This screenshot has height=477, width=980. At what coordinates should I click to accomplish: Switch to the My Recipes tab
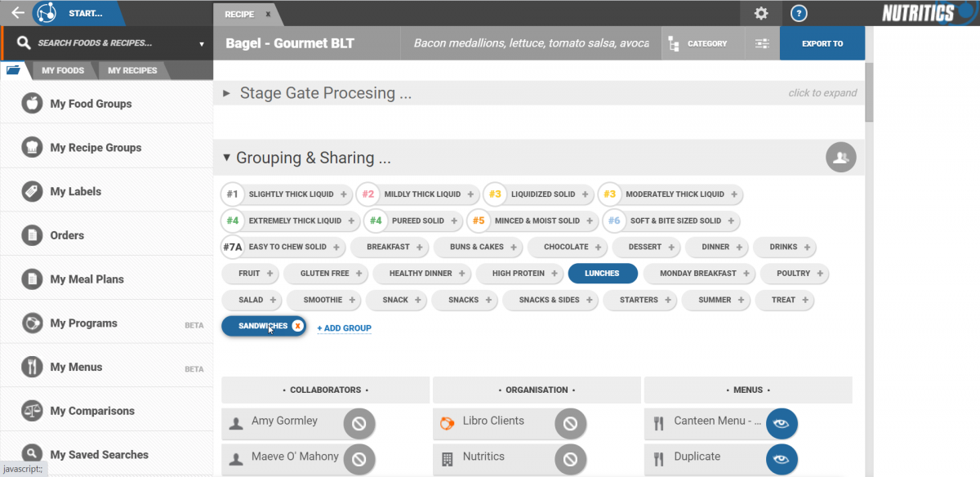132,71
